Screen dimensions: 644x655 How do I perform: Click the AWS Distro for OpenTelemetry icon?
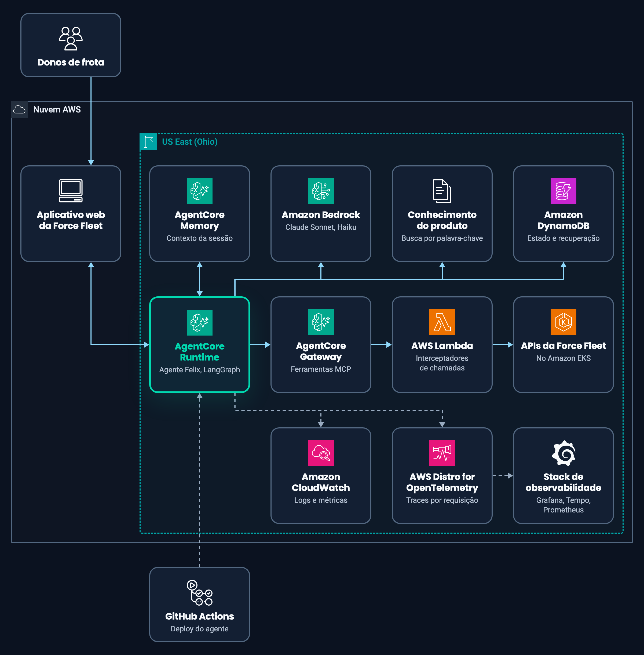[442, 453]
